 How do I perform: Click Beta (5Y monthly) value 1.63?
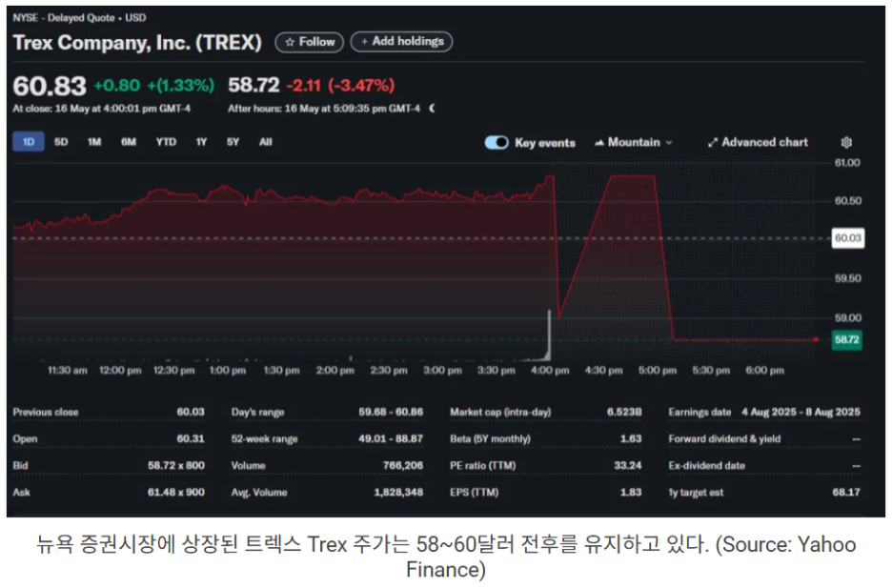click(631, 438)
